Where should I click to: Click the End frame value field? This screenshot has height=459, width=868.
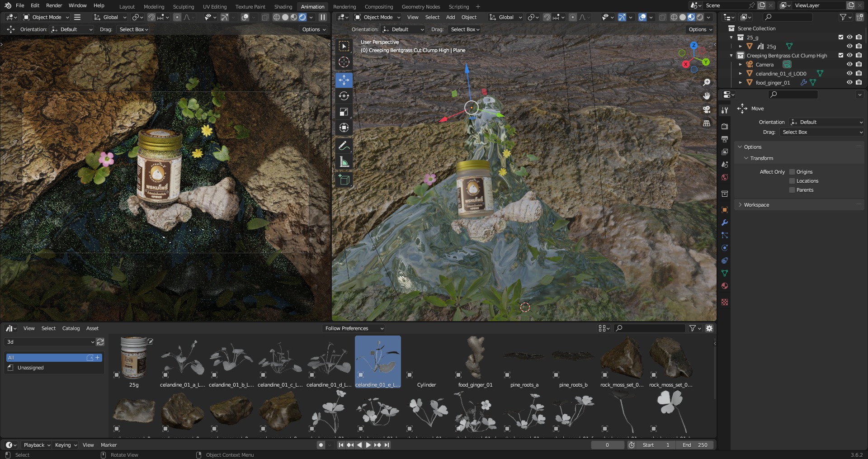696,445
